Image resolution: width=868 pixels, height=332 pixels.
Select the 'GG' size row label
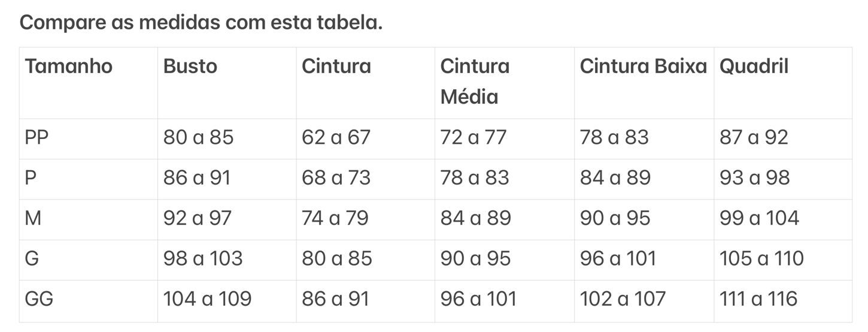click(x=39, y=298)
